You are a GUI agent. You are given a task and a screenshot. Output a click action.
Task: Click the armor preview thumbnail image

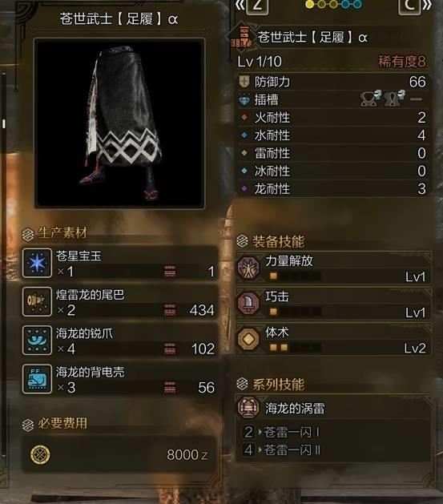point(119,123)
